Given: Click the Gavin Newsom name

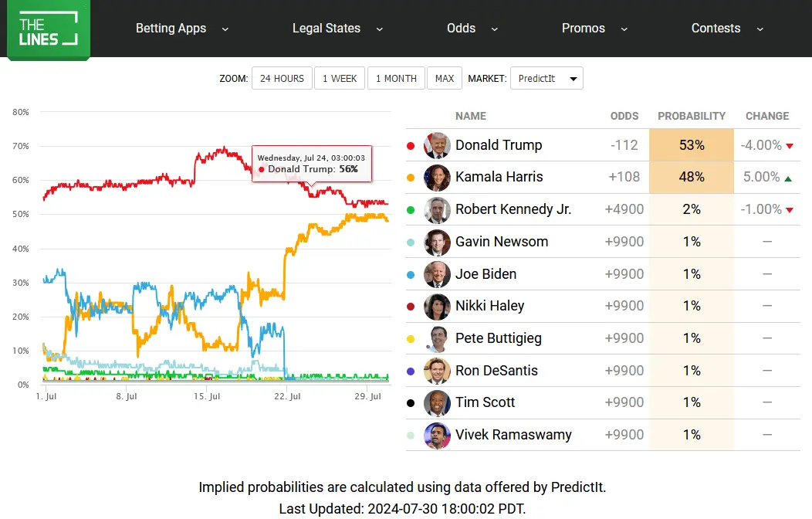Looking at the screenshot, I should (x=502, y=242).
